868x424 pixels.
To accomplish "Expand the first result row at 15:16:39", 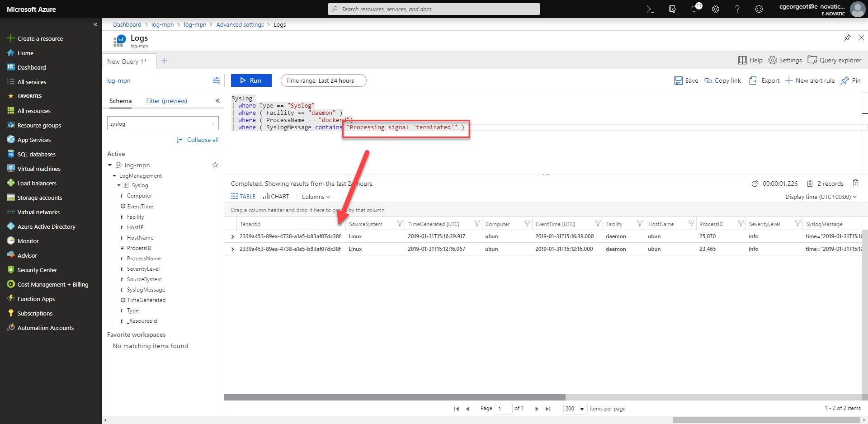I will coord(233,236).
